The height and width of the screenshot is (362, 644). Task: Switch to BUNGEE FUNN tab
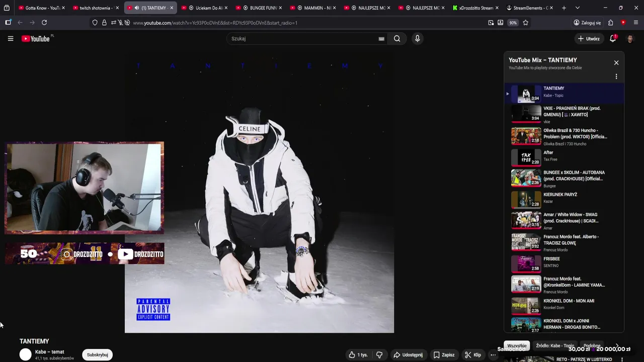point(259,8)
